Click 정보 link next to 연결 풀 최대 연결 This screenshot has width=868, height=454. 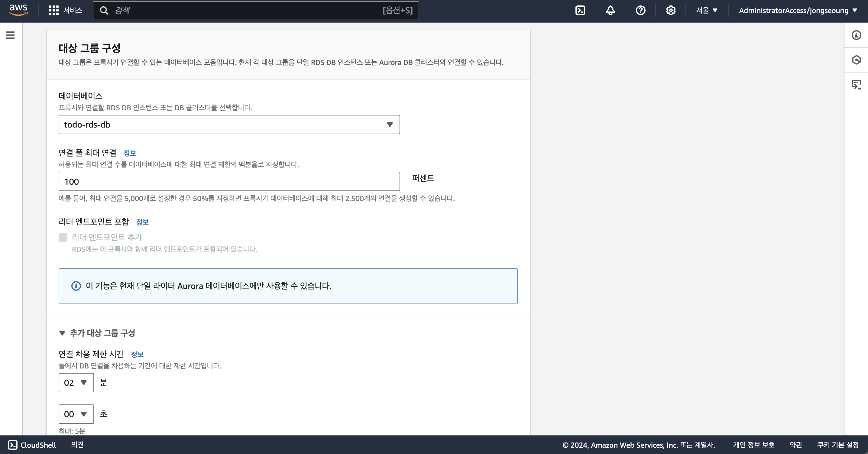130,153
